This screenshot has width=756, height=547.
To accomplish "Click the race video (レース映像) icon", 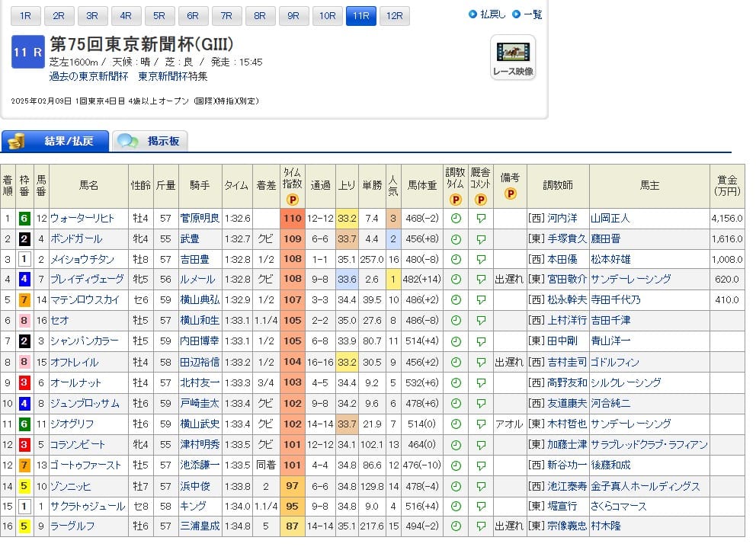I will [x=513, y=57].
